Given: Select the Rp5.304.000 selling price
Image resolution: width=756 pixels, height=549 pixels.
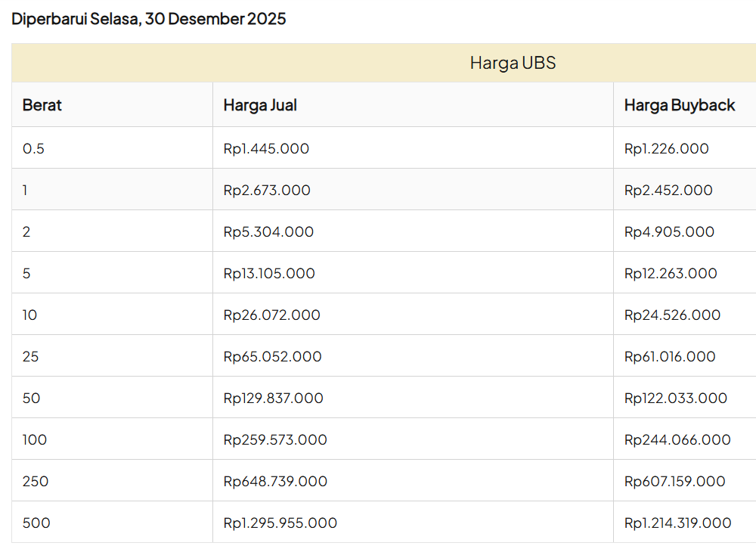Looking at the screenshot, I should click(268, 231).
